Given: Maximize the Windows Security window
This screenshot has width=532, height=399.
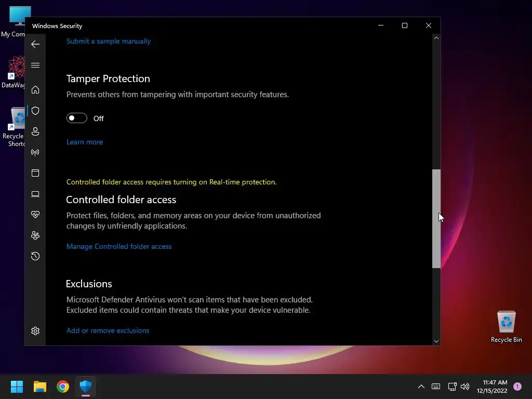Looking at the screenshot, I should tap(404, 25).
